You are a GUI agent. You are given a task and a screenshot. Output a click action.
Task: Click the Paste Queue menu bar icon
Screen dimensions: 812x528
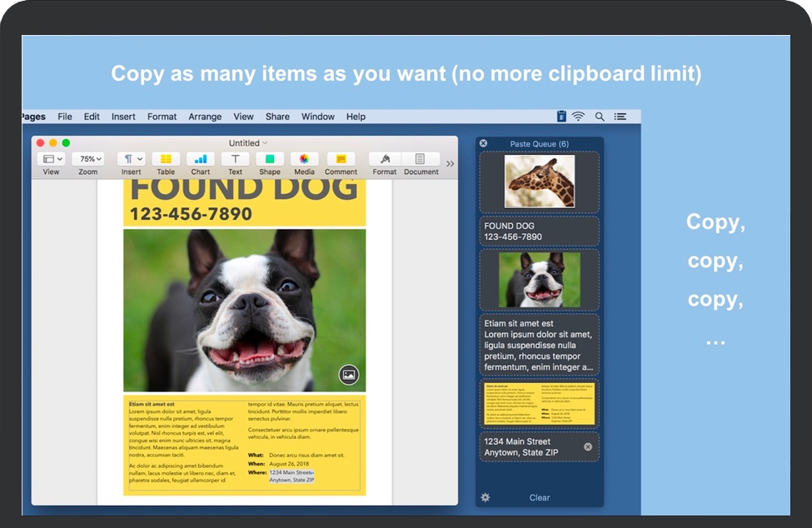561,117
